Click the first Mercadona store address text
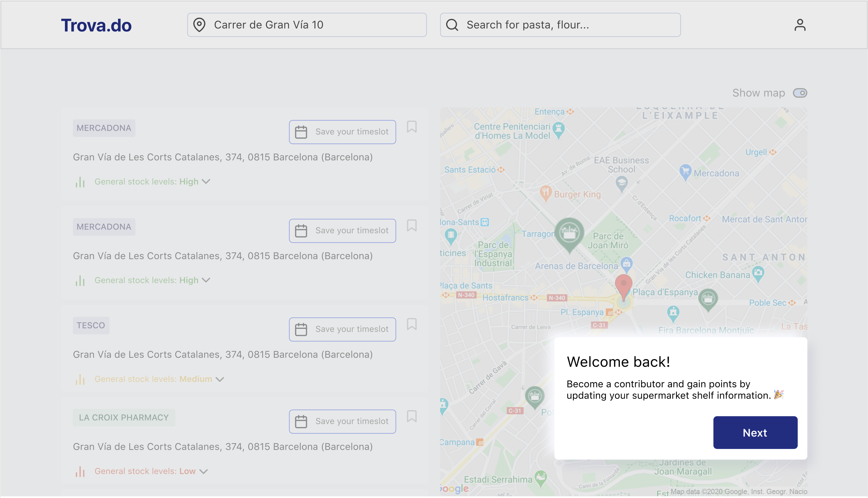The image size is (868, 498). [x=223, y=157]
